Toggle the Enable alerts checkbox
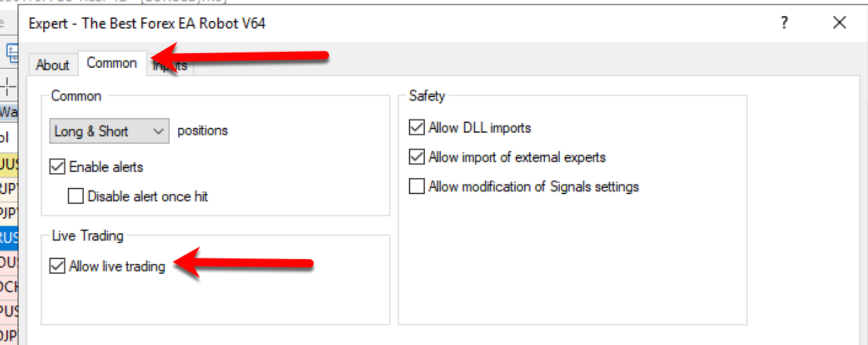Viewport: 868px width, 345px height. 57,167
